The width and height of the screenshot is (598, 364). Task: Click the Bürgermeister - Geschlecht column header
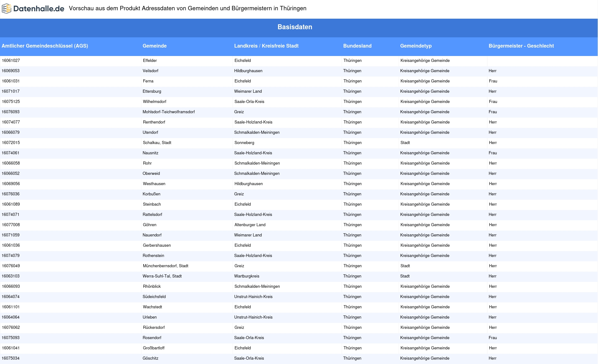tap(521, 46)
